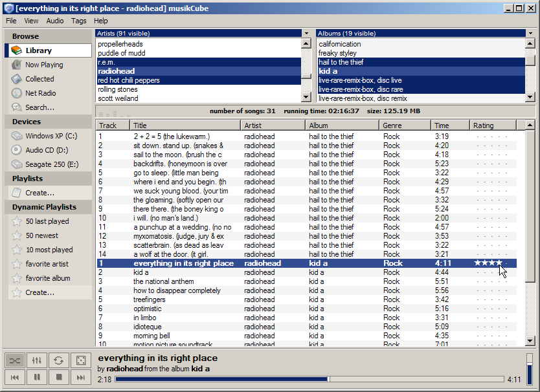Set rating on 'everything in its right place'
The width and height of the screenshot is (540, 392).
(491, 263)
